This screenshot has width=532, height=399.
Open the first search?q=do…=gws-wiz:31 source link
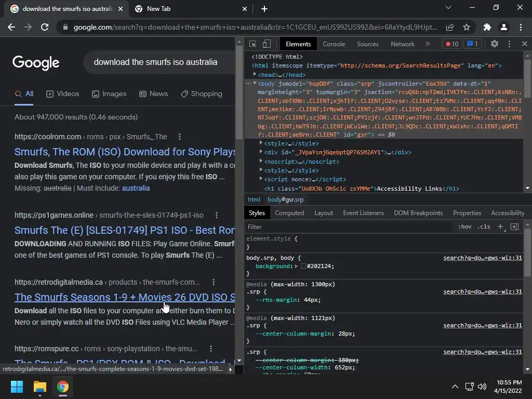[483, 258]
